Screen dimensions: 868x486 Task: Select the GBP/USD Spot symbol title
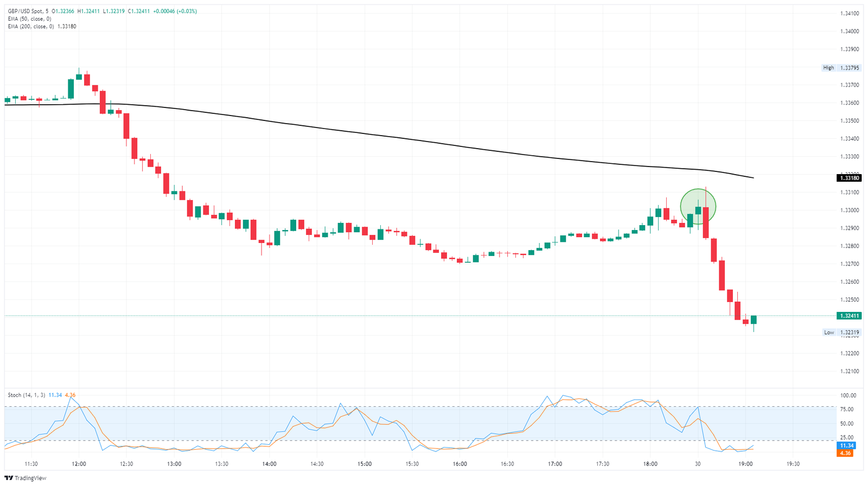(24, 11)
